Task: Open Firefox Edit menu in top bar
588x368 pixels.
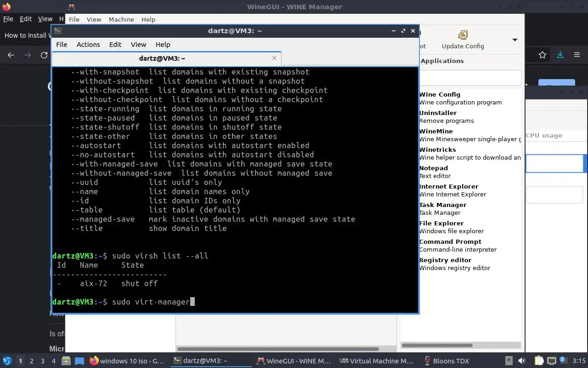Action: point(26,19)
